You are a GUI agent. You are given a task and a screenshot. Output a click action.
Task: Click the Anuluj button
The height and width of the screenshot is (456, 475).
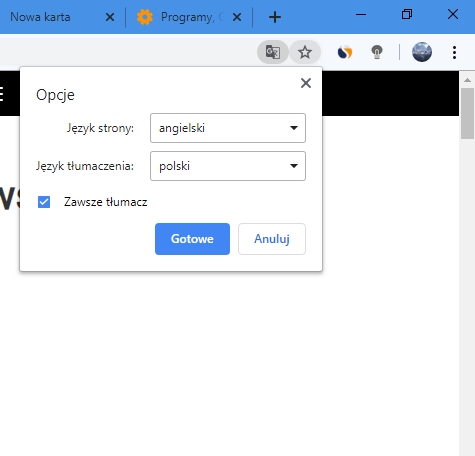coord(272,239)
